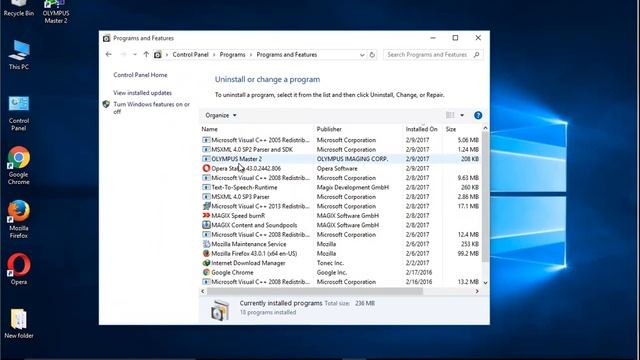
Task: Click the horizontal scrollbar left arrow
Action: [x=203, y=291]
